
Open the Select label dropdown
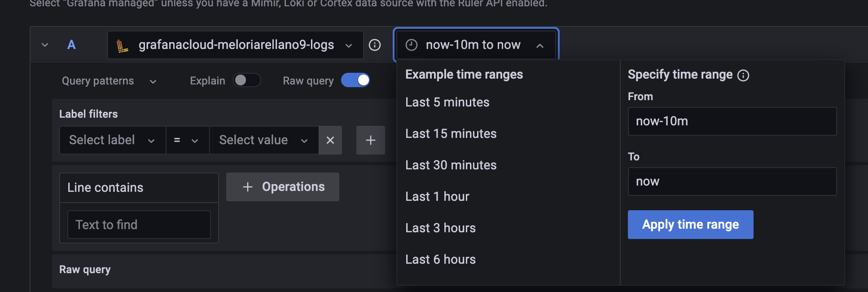(x=113, y=140)
